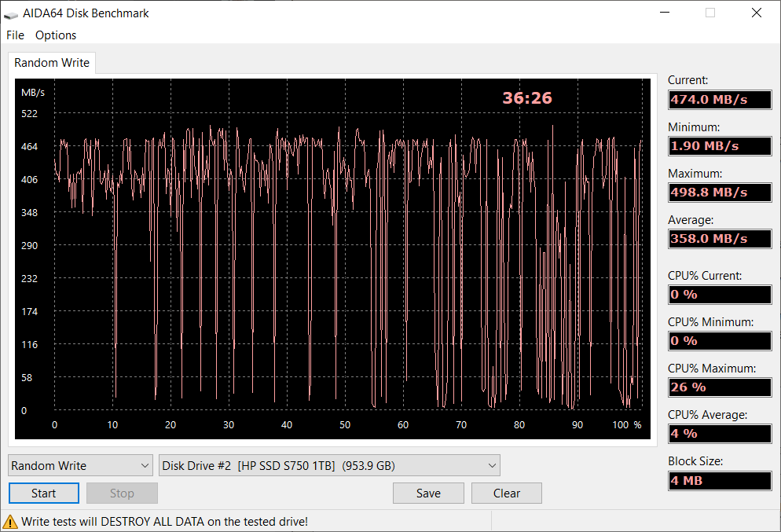Open the Disk Drive #2 selection dropdown
This screenshot has width=781, height=532.
point(329,466)
